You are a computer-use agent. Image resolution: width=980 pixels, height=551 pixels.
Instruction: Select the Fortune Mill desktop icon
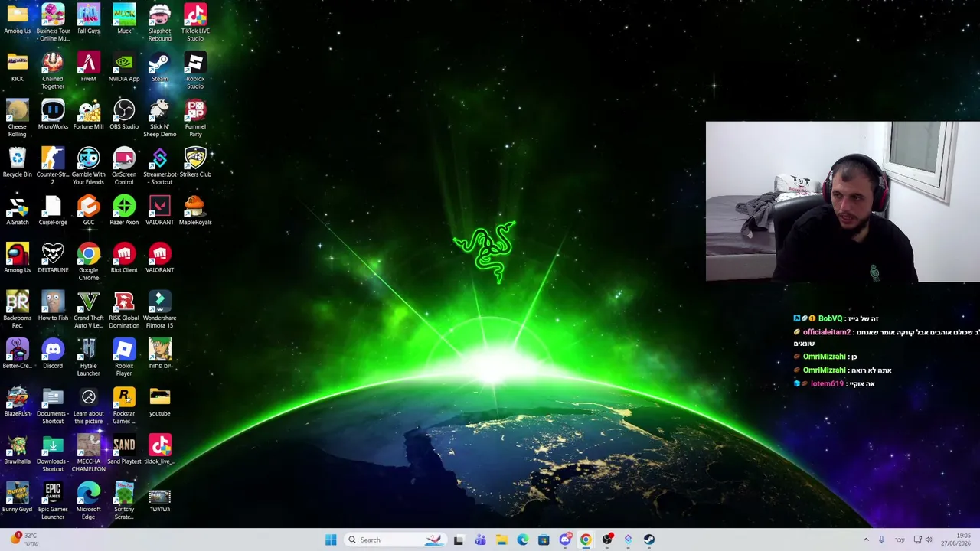point(88,115)
